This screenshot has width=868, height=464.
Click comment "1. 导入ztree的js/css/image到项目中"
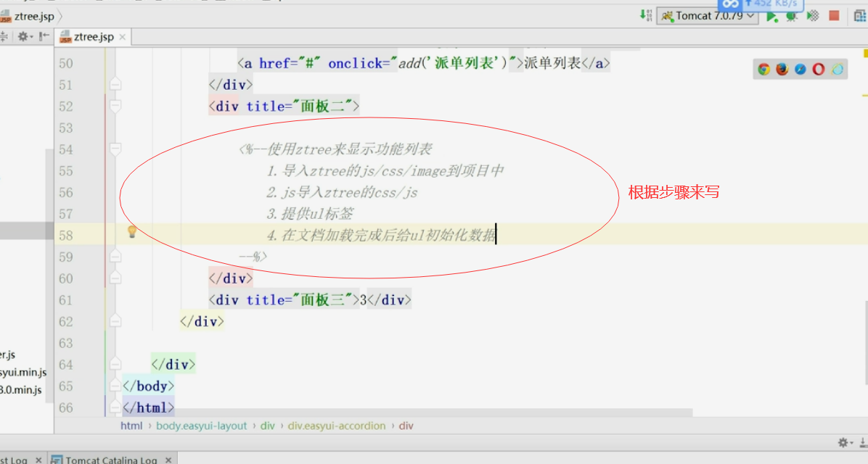pos(385,171)
